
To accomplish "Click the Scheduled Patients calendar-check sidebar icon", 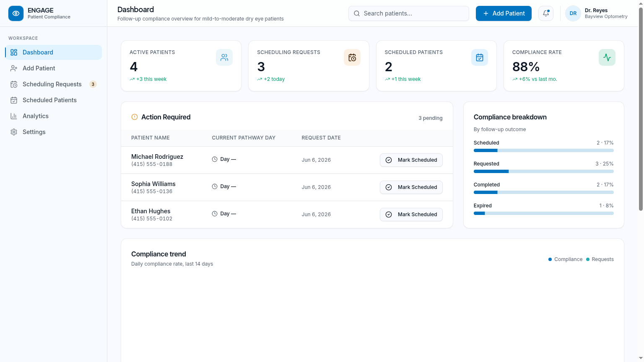I will click(14, 100).
